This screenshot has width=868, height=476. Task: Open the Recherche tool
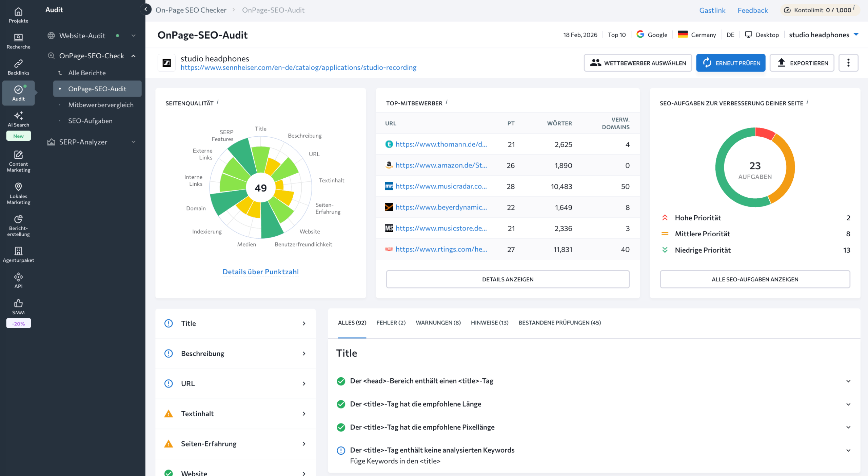coord(18,41)
